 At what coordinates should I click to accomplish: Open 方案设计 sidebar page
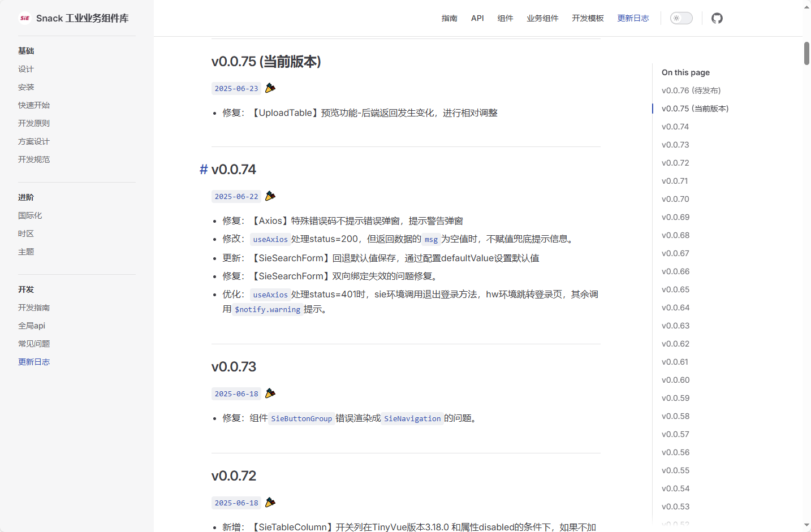[34, 141]
